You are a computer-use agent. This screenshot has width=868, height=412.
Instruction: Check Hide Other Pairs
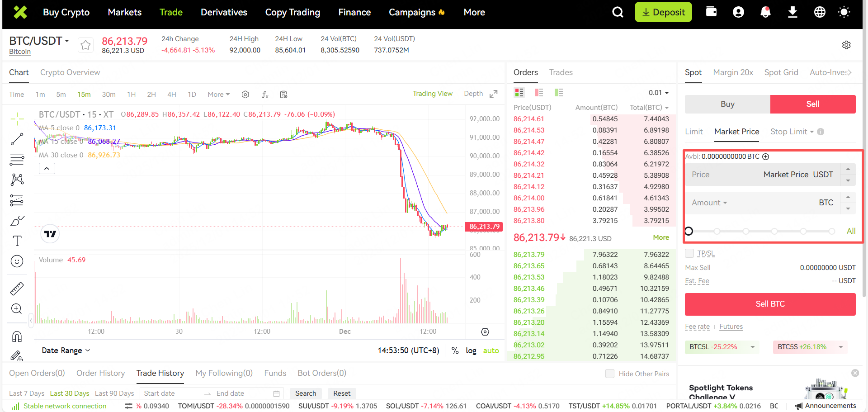pyautogui.click(x=610, y=374)
